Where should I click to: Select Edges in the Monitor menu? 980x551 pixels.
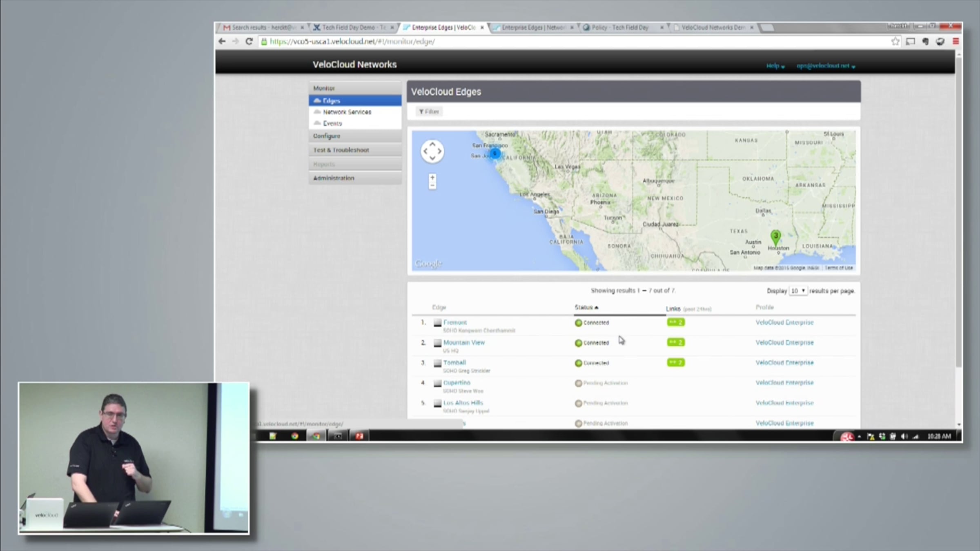355,100
